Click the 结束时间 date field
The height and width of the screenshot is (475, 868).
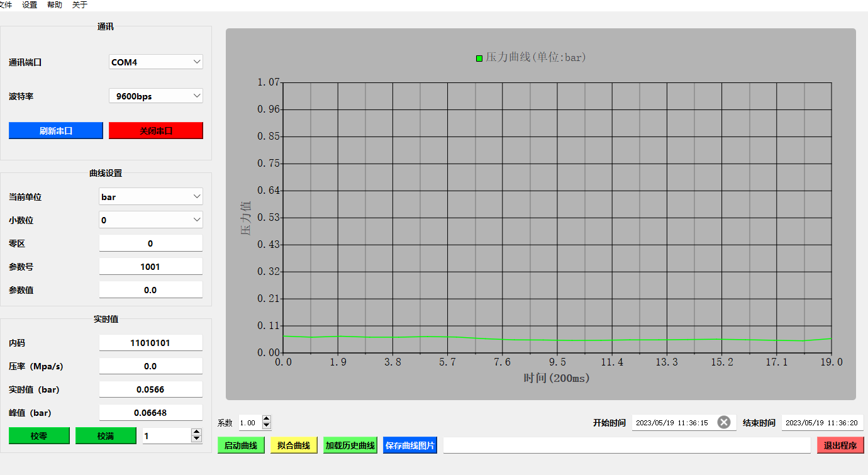tap(822, 422)
